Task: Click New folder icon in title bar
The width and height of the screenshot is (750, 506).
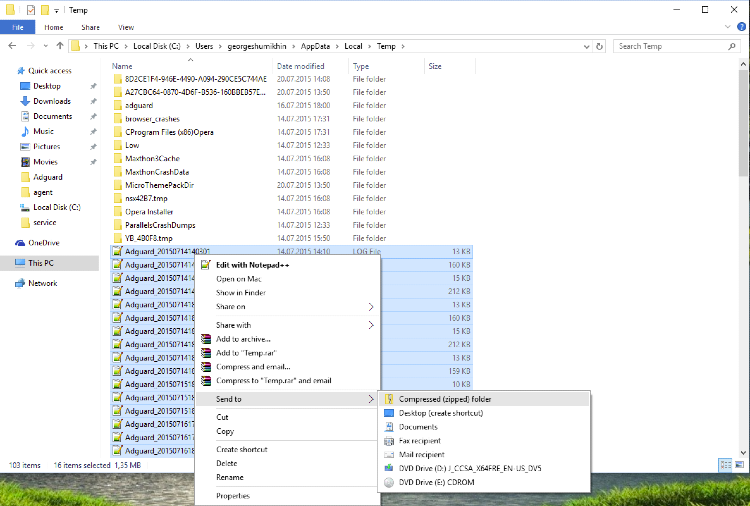Action: (x=45, y=10)
